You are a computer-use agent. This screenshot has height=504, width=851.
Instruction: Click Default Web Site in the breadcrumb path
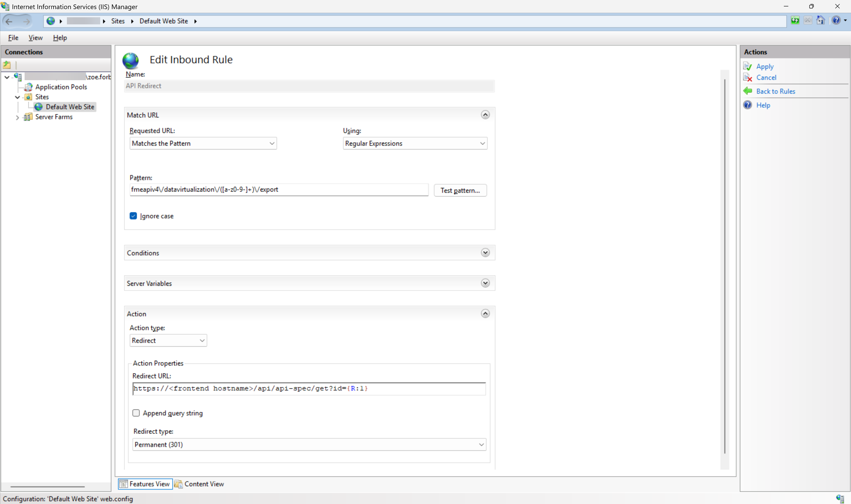(164, 21)
